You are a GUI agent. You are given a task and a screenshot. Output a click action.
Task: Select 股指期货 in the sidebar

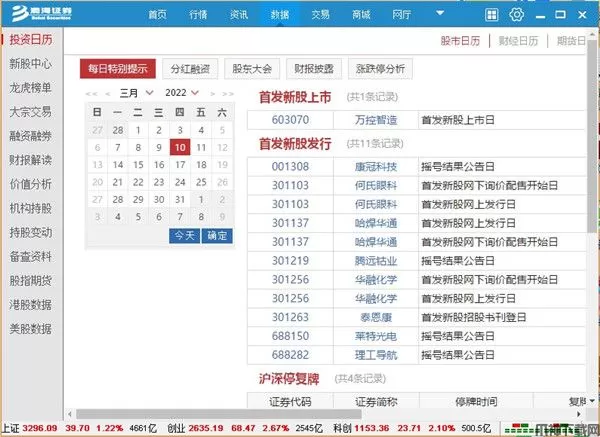[x=31, y=280]
